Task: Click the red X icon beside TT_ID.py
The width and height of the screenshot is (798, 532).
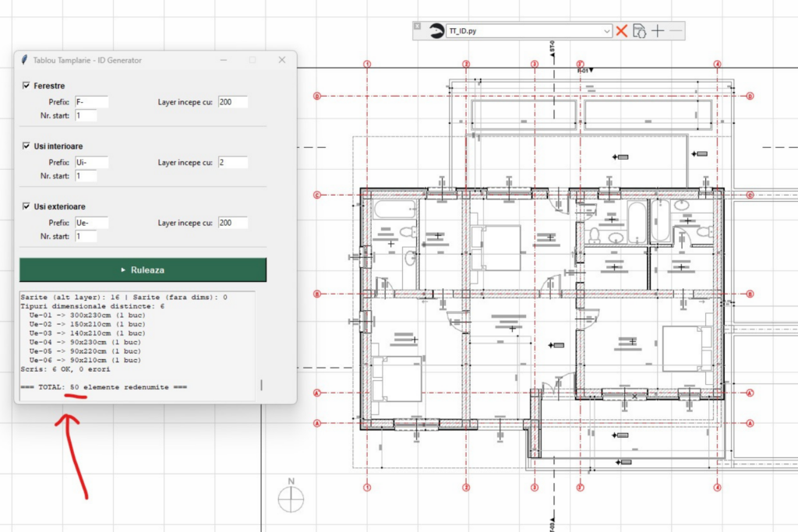Action: tap(621, 31)
